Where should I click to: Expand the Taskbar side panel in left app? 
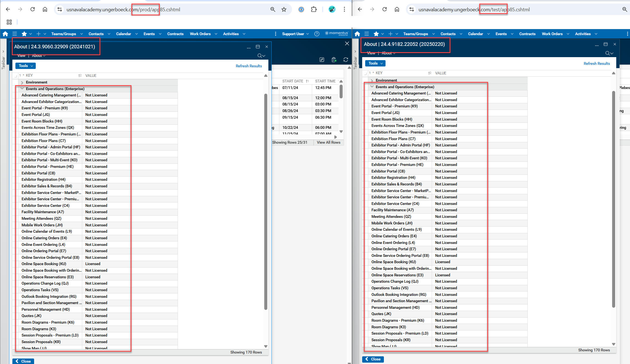(x=3, y=51)
